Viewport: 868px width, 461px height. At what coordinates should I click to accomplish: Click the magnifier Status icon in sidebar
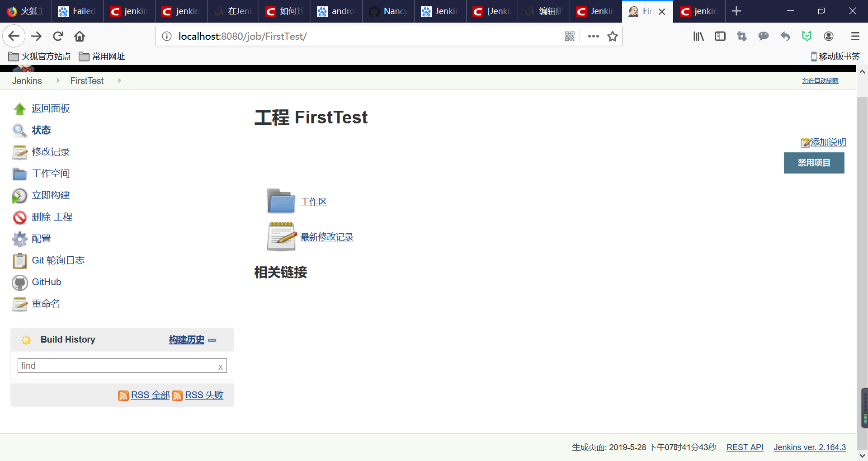pos(19,131)
